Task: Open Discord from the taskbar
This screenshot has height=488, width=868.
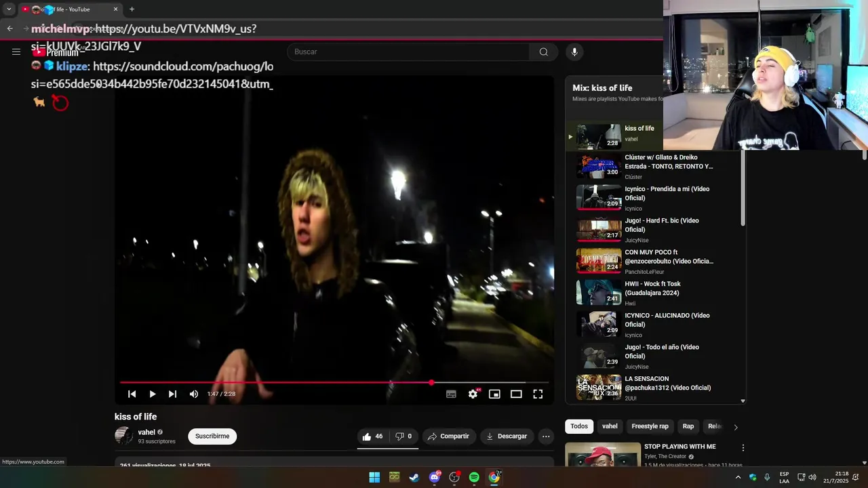Action: (x=435, y=477)
